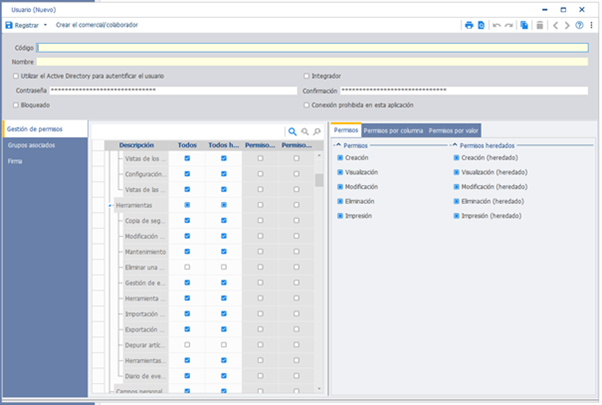Switch to Permisos por valor tab
Screen dimensions: 602x405
click(x=453, y=131)
